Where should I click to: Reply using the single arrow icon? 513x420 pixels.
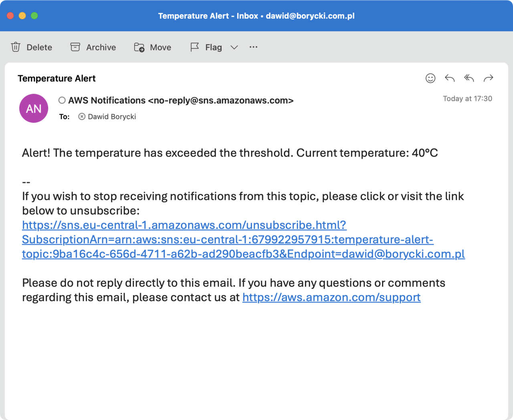pyautogui.click(x=450, y=78)
